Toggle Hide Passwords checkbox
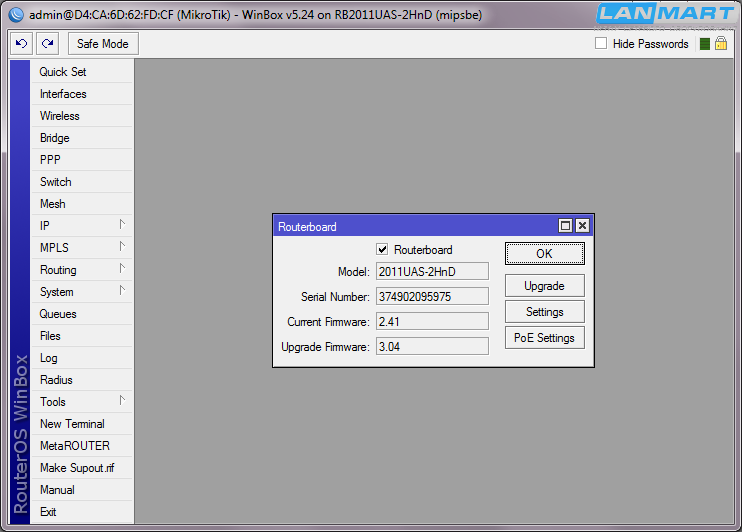This screenshot has width=742, height=532. pyautogui.click(x=601, y=44)
